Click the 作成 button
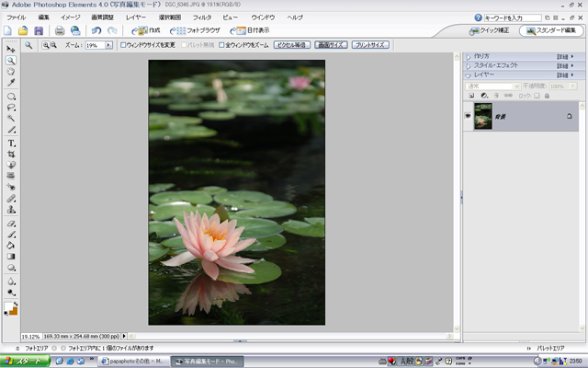Screen dimensions: 588x368 [146, 30]
